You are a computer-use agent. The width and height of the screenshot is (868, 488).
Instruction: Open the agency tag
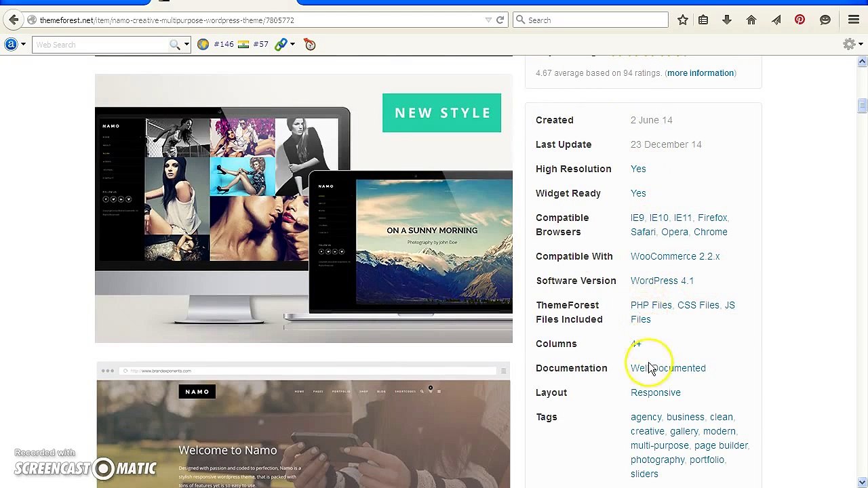646,417
